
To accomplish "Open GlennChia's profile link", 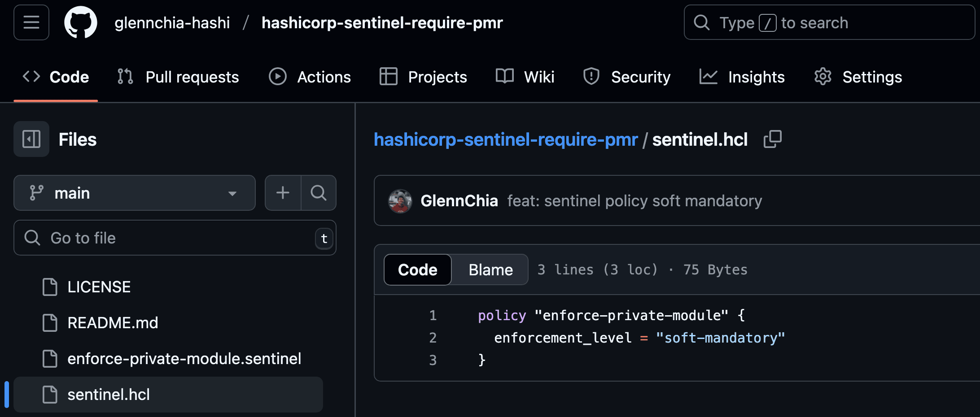I will (x=459, y=200).
